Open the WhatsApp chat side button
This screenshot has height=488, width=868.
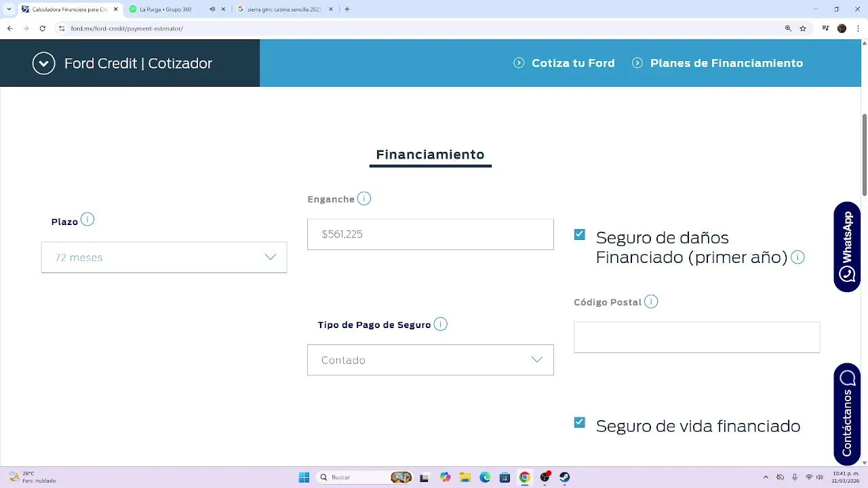pyautogui.click(x=847, y=247)
